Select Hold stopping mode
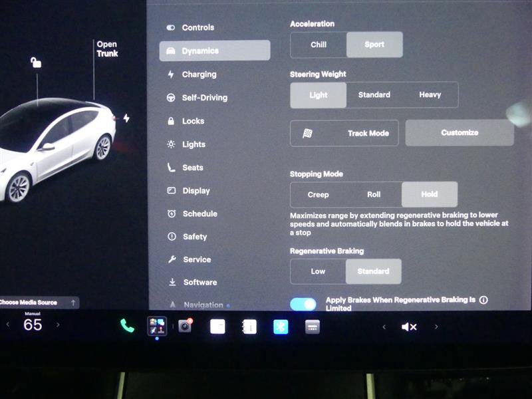This screenshot has height=399, width=532. [x=430, y=194]
